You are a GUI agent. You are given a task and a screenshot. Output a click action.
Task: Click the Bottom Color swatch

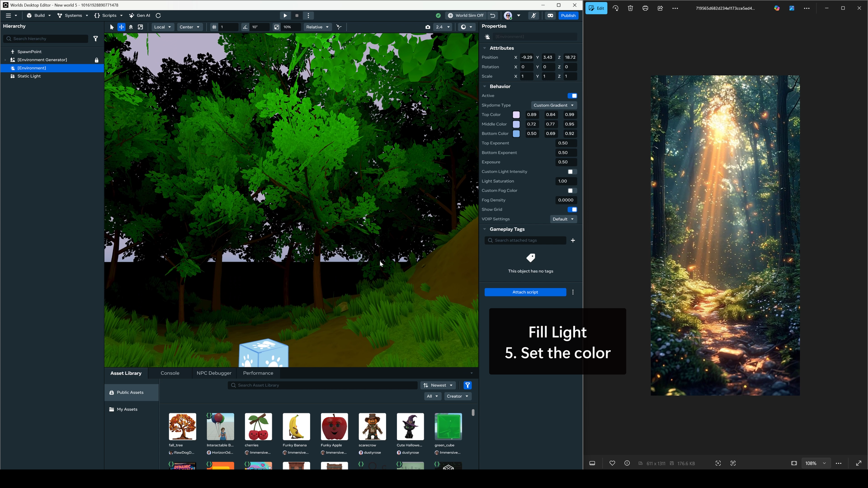[516, 134]
